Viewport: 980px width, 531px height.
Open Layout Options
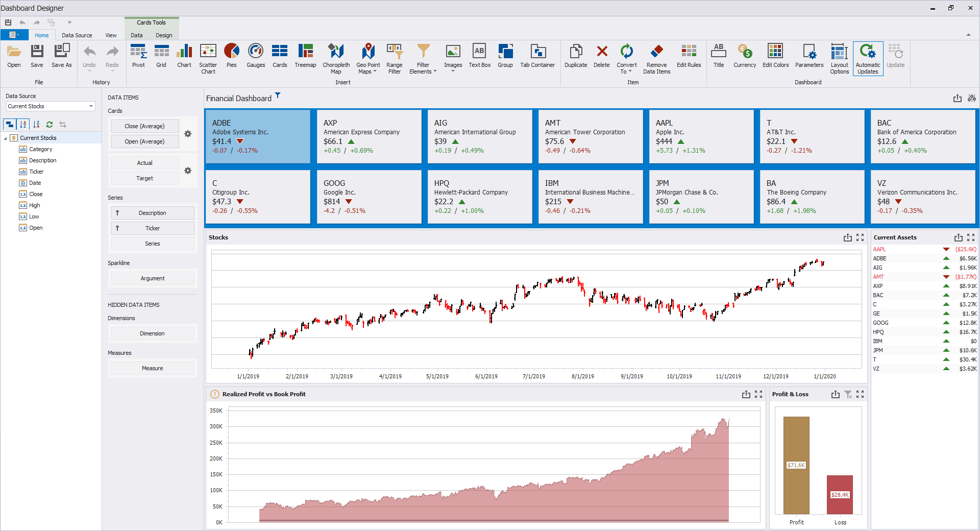(839, 59)
